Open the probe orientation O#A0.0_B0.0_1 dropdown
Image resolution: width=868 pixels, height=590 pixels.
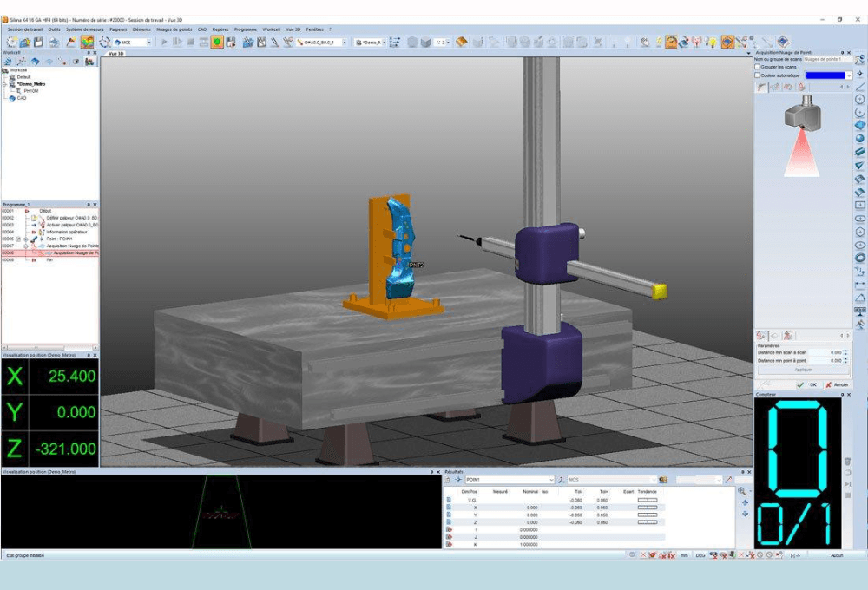[345, 42]
